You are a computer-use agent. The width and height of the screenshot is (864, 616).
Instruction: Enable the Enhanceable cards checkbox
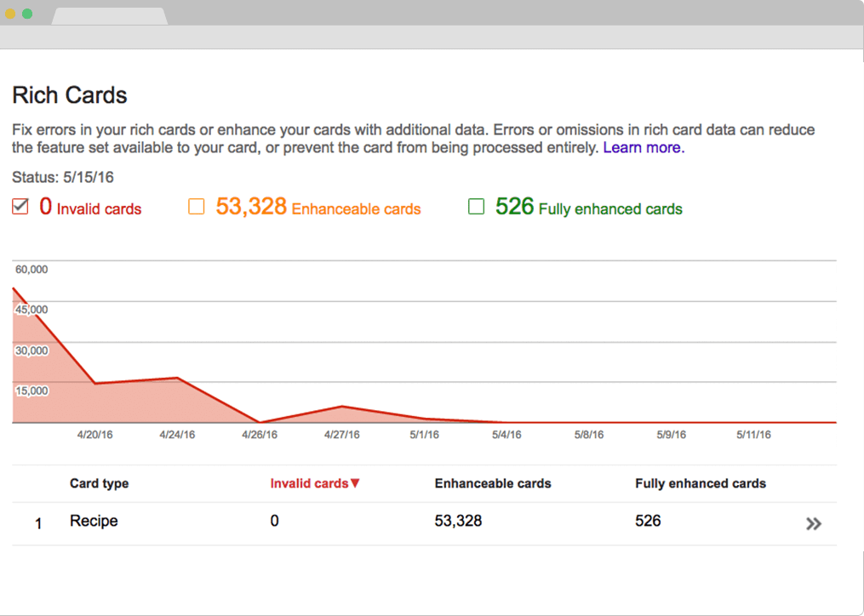coord(197,206)
